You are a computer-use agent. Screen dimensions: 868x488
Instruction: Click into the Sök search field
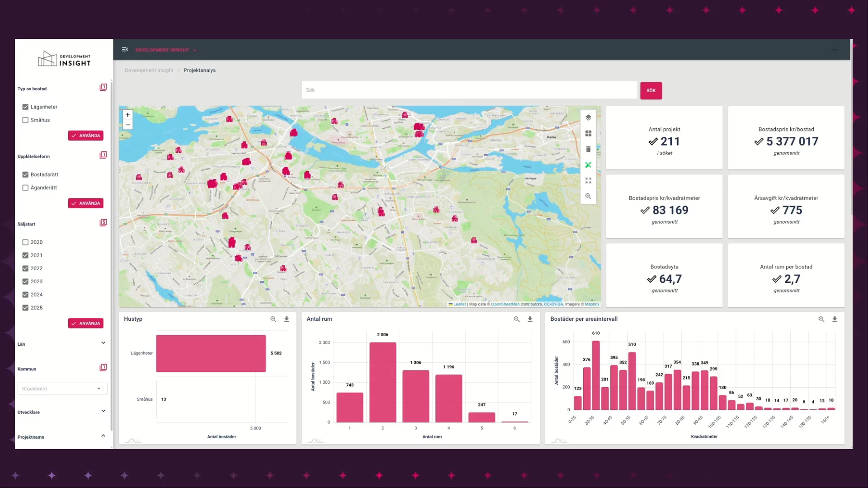[x=469, y=90]
